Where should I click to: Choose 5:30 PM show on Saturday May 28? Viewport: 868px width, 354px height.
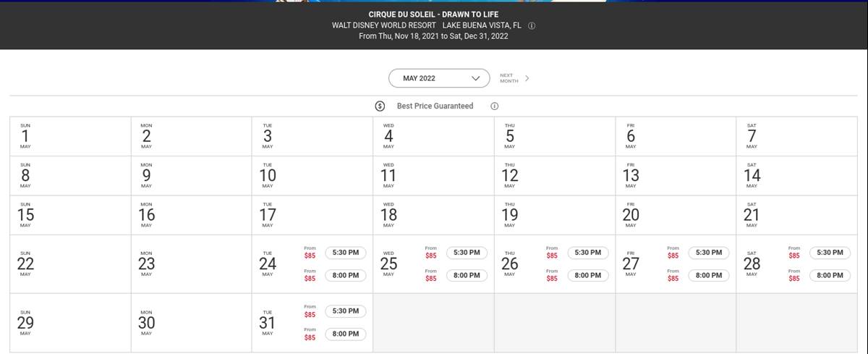click(830, 253)
